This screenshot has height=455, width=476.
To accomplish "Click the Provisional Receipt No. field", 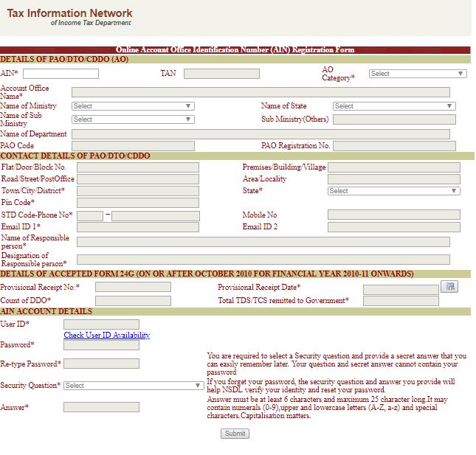I will point(133,287).
